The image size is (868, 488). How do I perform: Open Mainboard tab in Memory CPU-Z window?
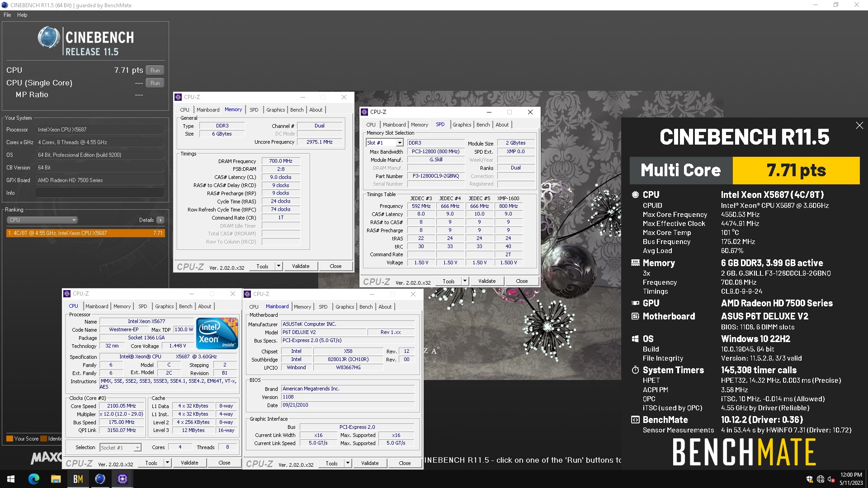pyautogui.click(x=208, y=110)
